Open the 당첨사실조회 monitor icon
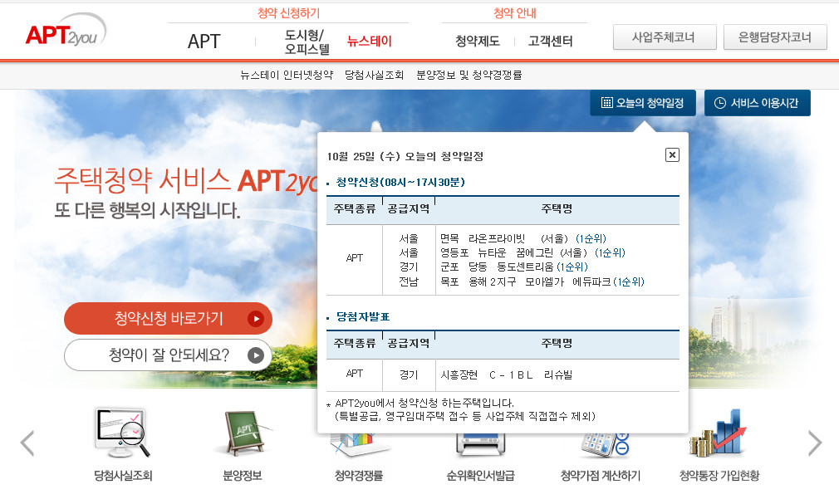 point(121,443)
